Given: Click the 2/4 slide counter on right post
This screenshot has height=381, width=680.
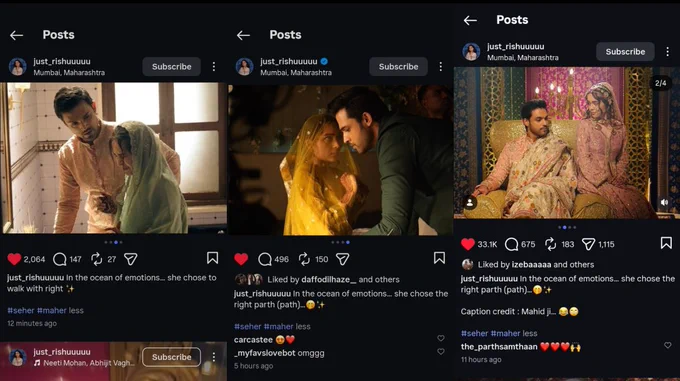Looking at the screenshot, I should (x=660, y=83).
